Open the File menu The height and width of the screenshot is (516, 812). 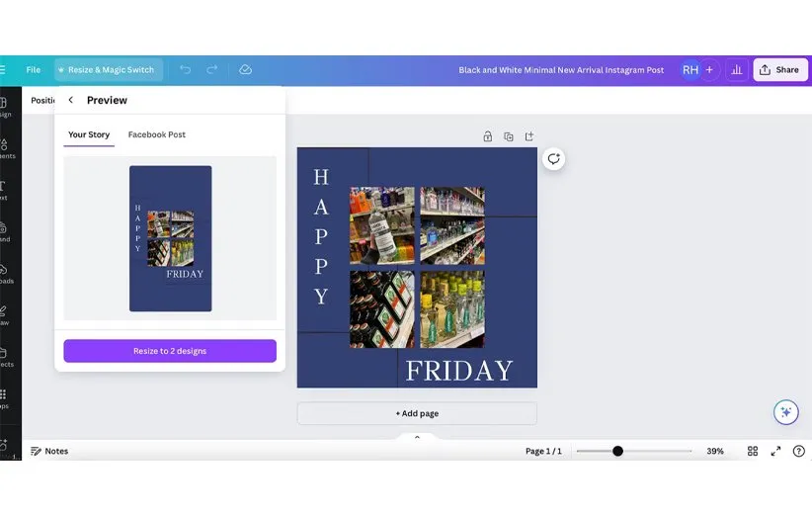(34, 70)
